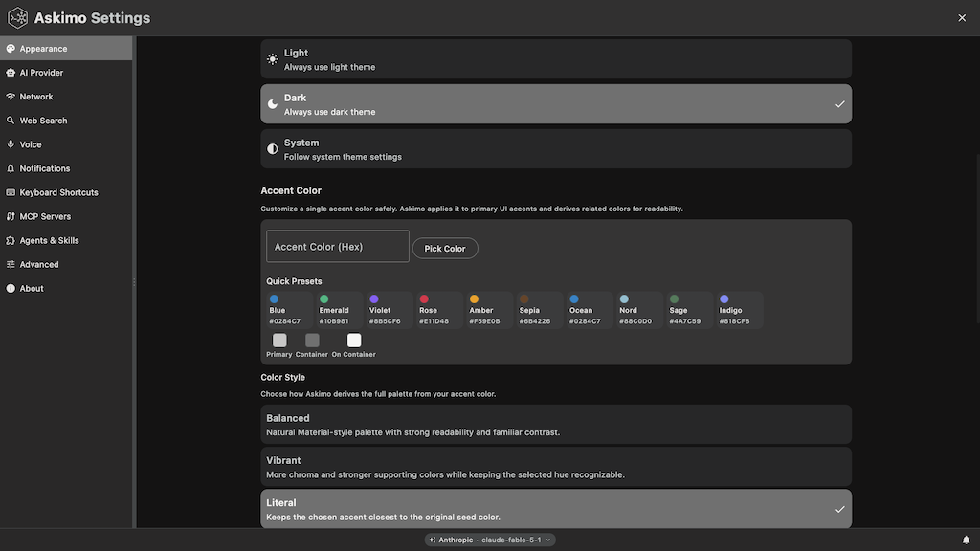Click the MCP Servers icon
Viewport: 980px width, 551px height.
coord(11,216)
